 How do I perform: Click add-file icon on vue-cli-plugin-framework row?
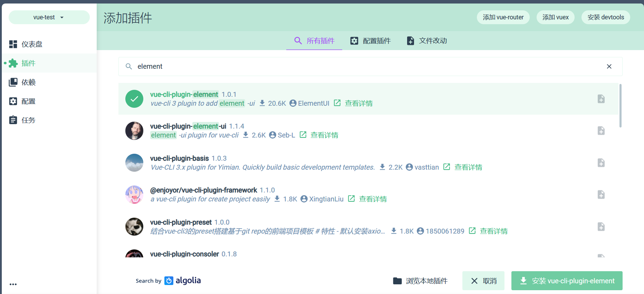coord(601,195)
